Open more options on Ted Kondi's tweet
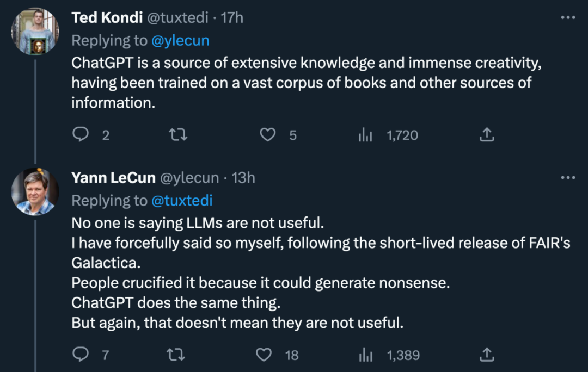 tap(568, 17)
